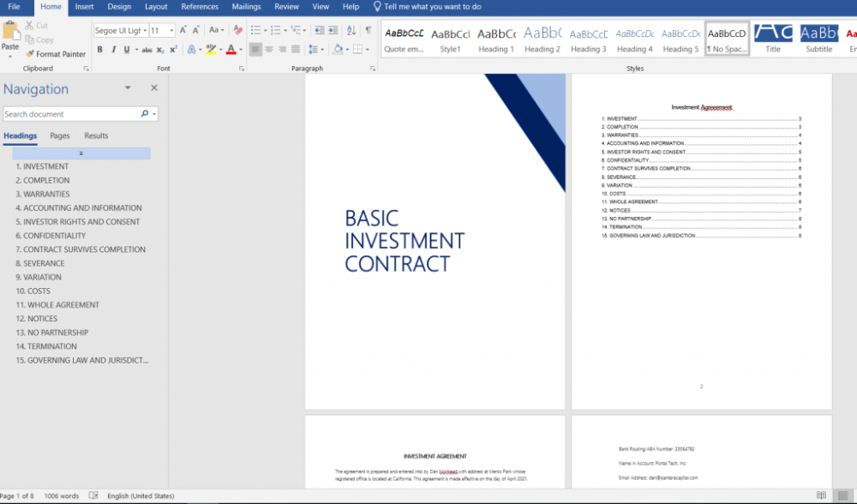Toggle strikethrough formatting
This screenshot has width=857, height=504.
147,50
